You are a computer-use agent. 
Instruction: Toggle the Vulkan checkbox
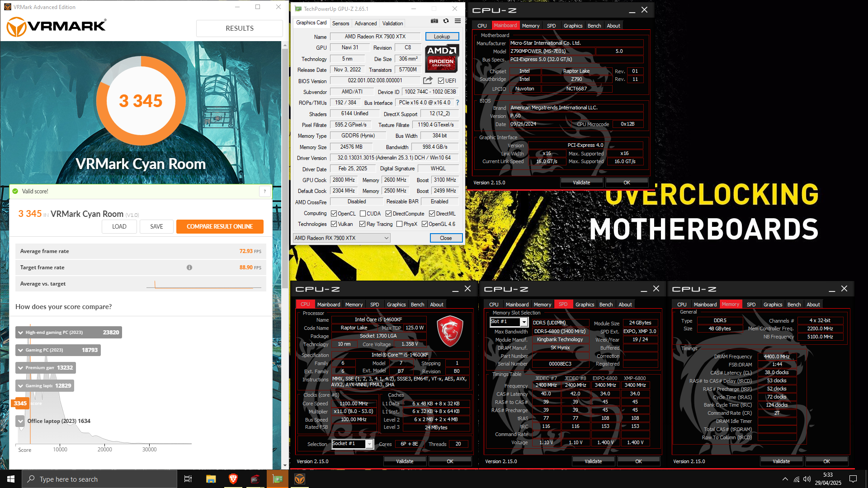[334, 224]
